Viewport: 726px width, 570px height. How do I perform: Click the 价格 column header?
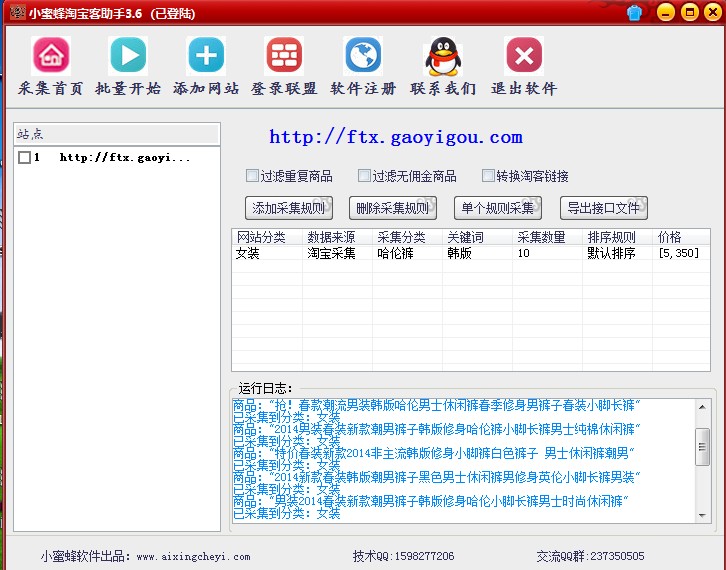tap(681, 237)
